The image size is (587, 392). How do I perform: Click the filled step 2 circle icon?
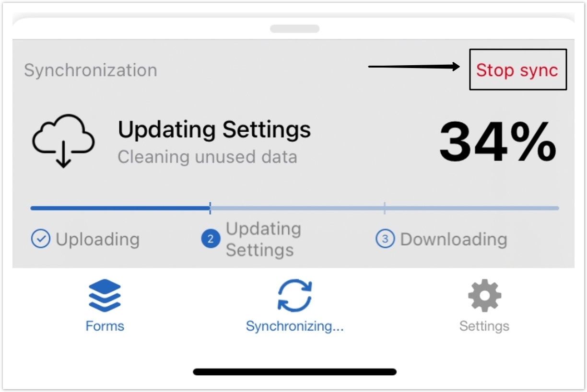click(x=211, y=239)
